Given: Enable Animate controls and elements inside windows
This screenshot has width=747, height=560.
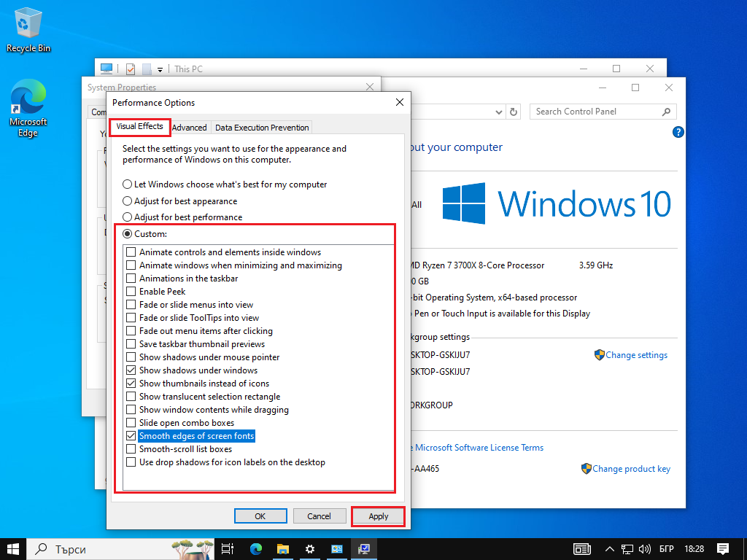Looking at the screenshot, I should tap(131, 252).
